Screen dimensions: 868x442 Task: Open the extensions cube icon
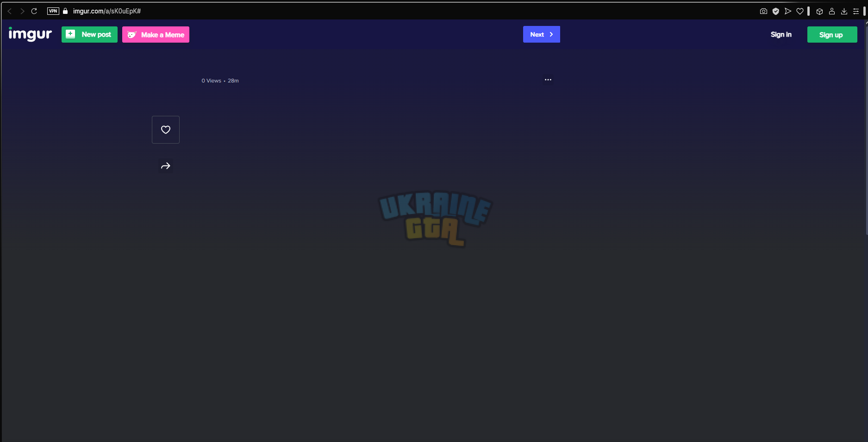[819, 12]
